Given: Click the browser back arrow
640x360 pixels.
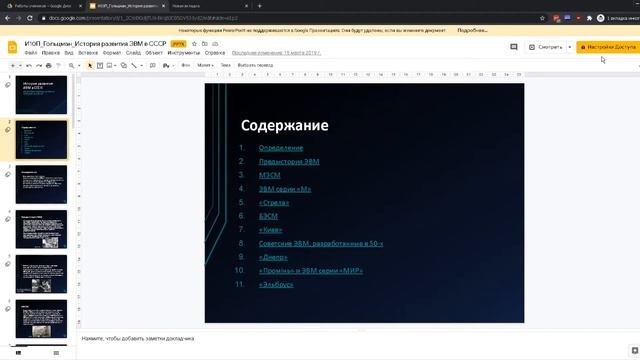Looking at the screenshot, I should click(7, 18).
